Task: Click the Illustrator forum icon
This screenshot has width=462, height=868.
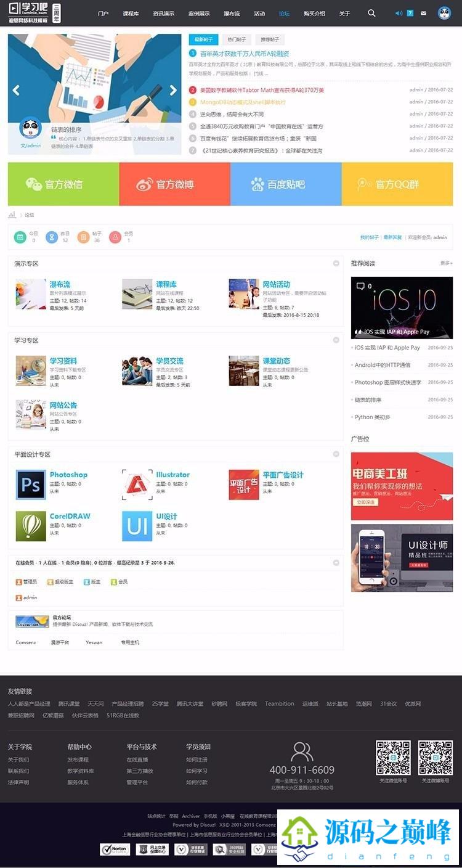Action: (x=137, y=485)
